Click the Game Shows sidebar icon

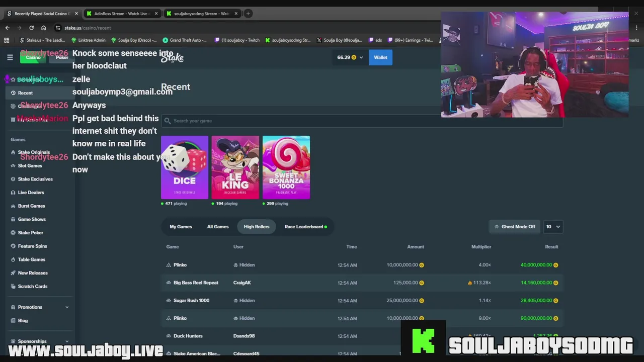coord(13,219)
